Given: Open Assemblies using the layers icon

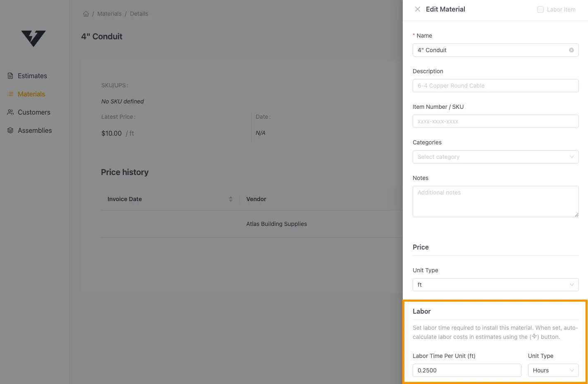Looking at the screenshot, I should (x=10, y=130).
